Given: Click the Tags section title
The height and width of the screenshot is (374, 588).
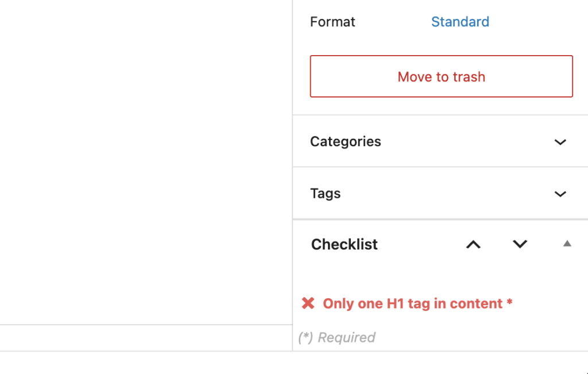Looking at the screenshot, I should click(x=325, y=193).
